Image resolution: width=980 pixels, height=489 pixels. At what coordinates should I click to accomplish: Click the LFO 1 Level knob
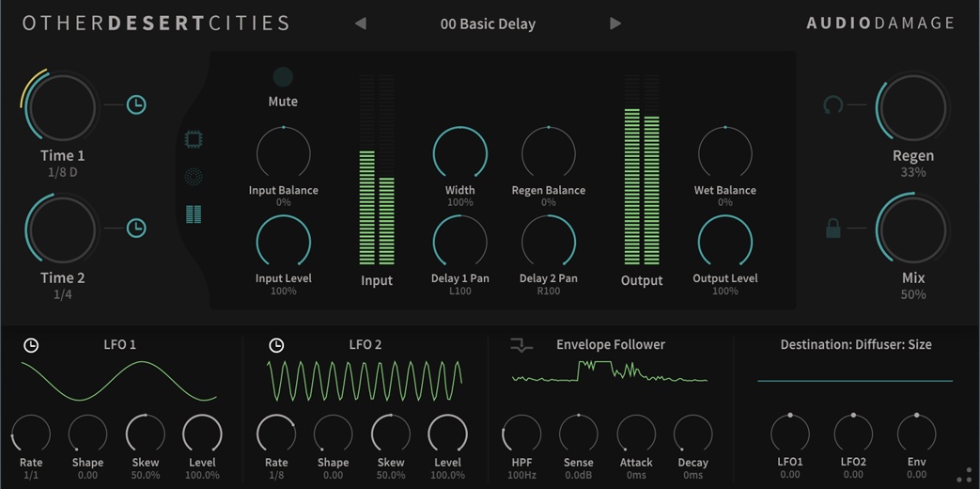point(202,434)
